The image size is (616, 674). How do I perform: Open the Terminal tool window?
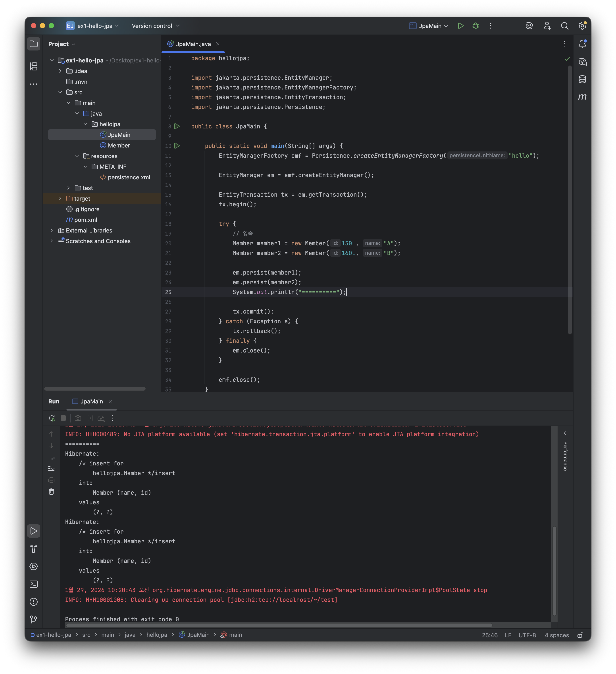(x=34, y=584)
